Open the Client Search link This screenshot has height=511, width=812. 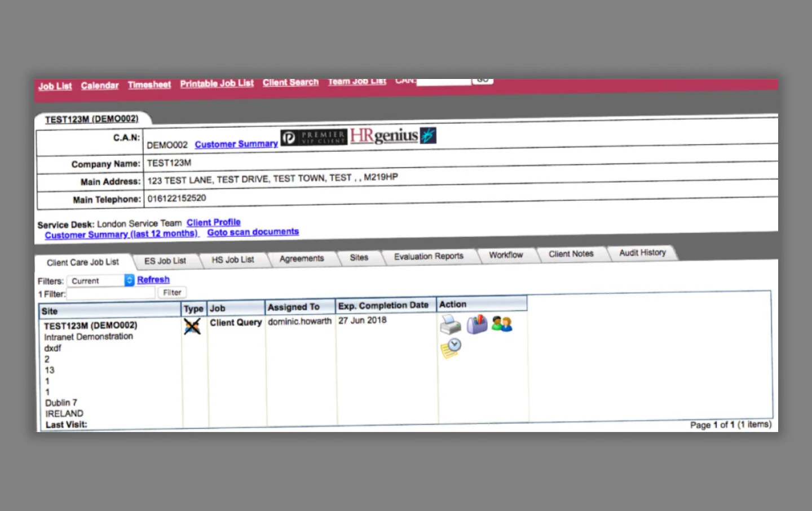coord(290,82)
